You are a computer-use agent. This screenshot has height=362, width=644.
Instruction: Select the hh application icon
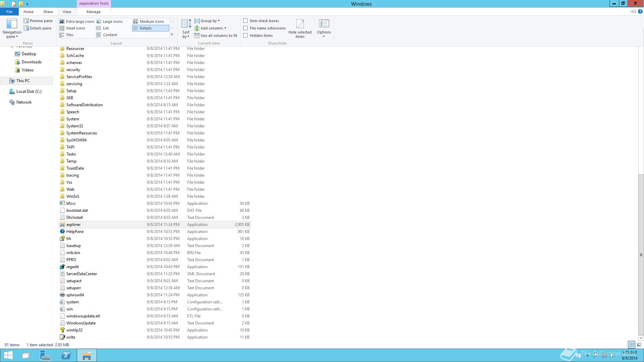[62, 239]
